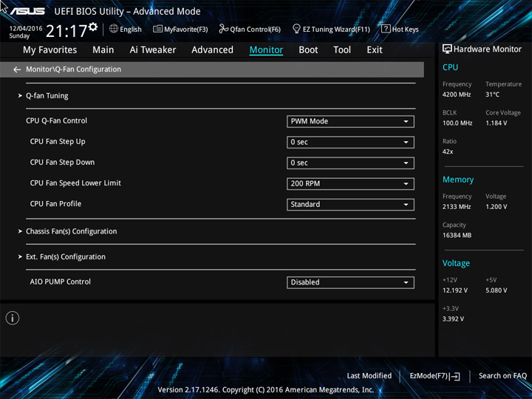The image size is (532, 399).
Task: Click the 5.080 V reading
Action: pyautogui.click(x=496, y=290)
